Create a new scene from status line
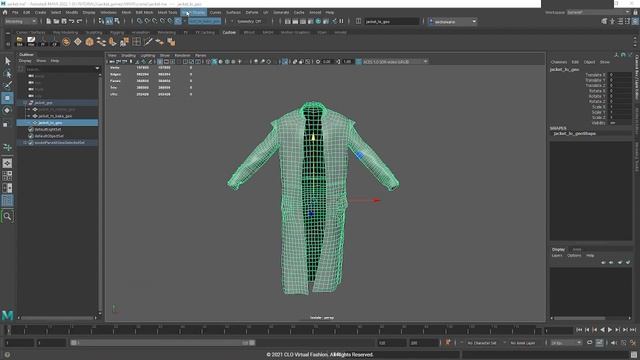This screenshot has width=640, height=360. click(x=49, y=21)
